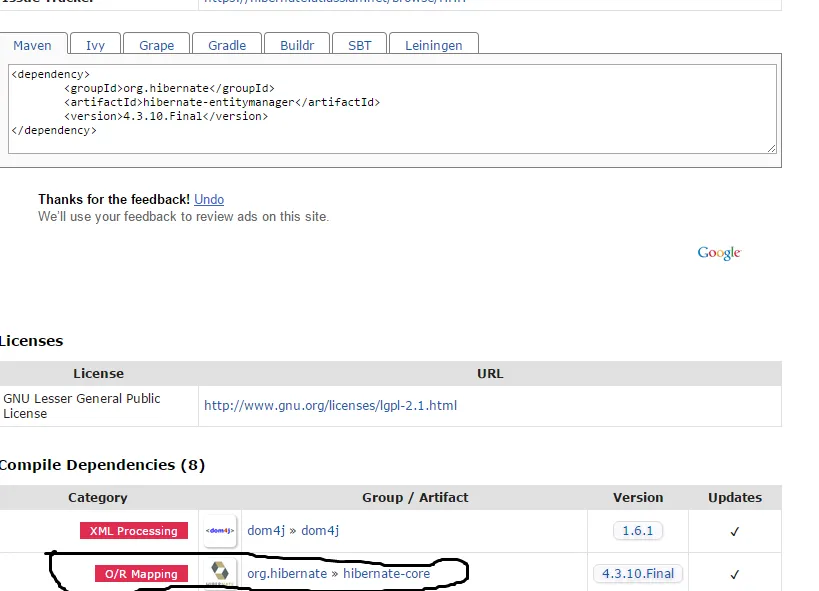Image resolution: width=819 pixels, height=591 pixels.
Task: Select the Grape tab
Action: (157, 45)
